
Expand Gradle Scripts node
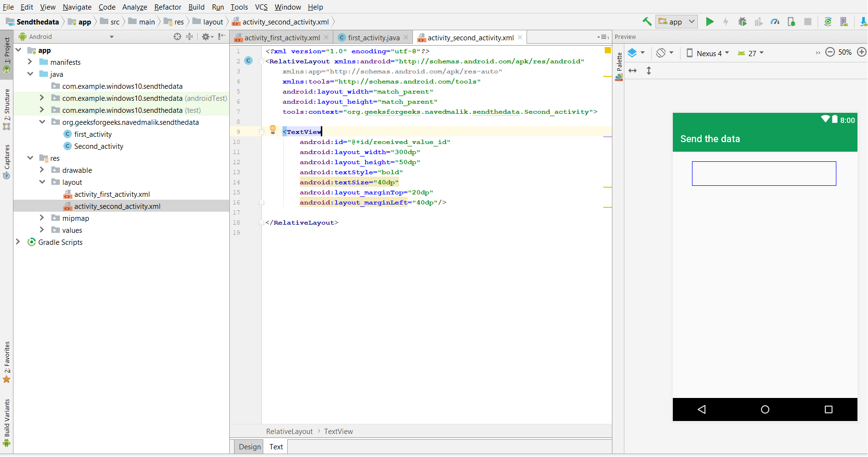click(x=18, y=242)
